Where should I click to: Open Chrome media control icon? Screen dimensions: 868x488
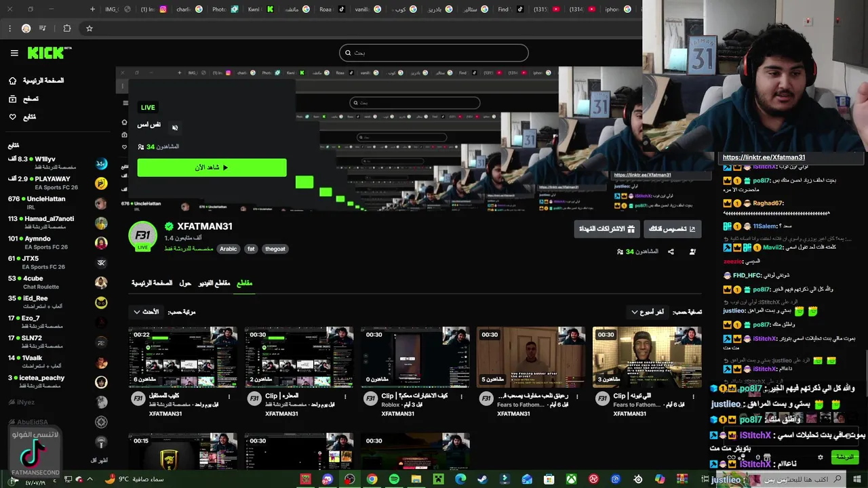point(43,28)
